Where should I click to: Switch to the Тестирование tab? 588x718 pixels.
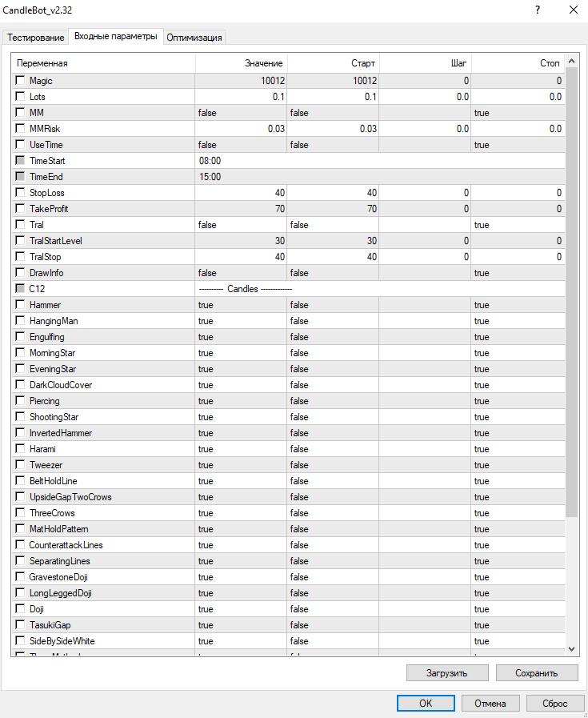(x=35, y=38)
